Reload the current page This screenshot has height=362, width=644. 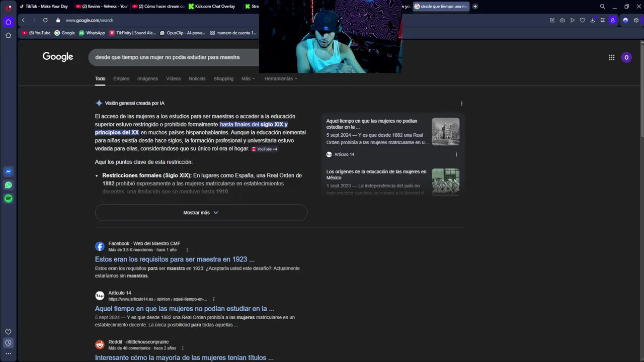(45, 20)
